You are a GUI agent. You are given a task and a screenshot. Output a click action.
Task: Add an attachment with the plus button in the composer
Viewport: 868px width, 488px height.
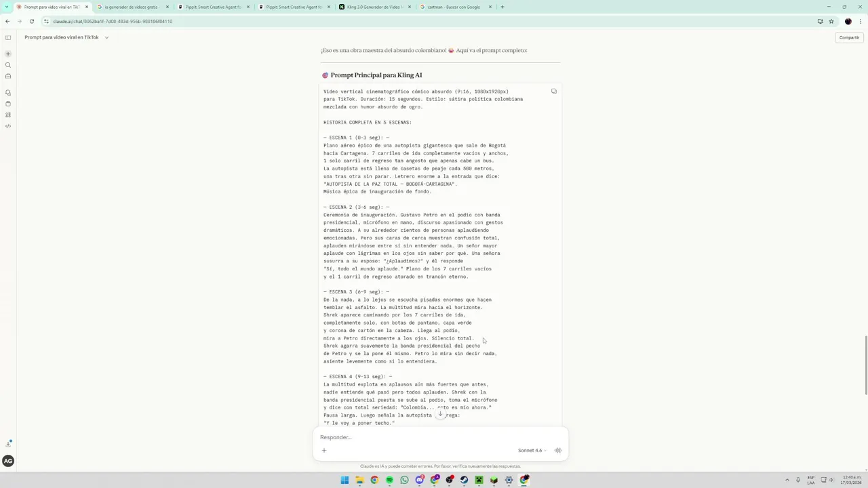click(x=324, y=450)
